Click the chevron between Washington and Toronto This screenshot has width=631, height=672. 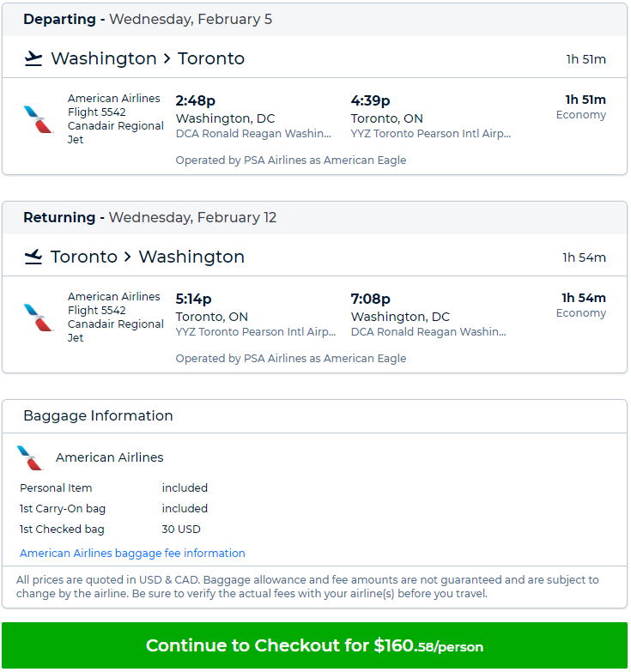pyautogui.click(x=167, y=58)
